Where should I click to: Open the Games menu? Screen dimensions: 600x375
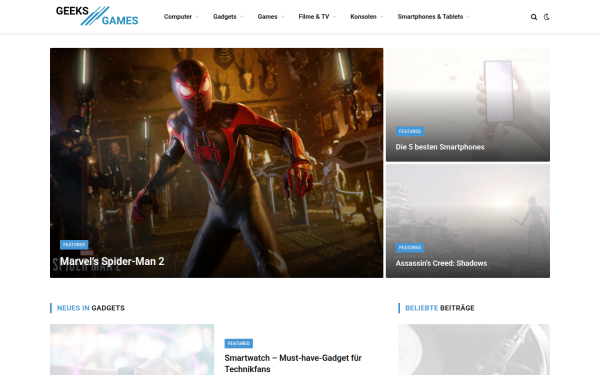point(267,17)
